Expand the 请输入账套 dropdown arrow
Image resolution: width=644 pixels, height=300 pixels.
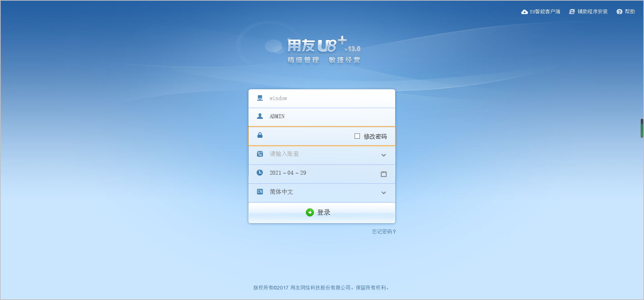[384, 155]
